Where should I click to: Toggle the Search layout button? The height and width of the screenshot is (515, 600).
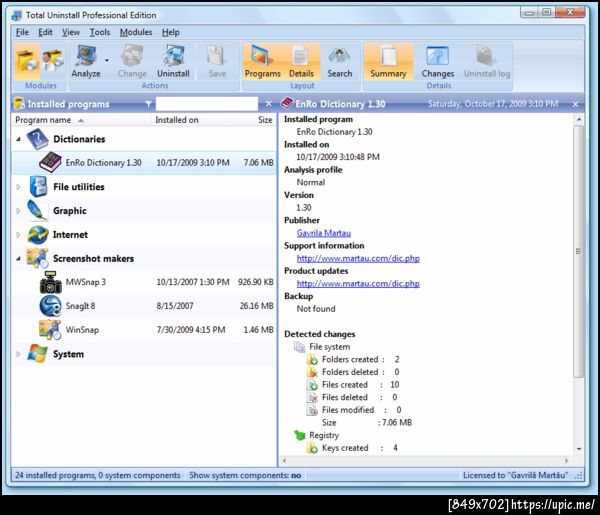tap(339, 61)
